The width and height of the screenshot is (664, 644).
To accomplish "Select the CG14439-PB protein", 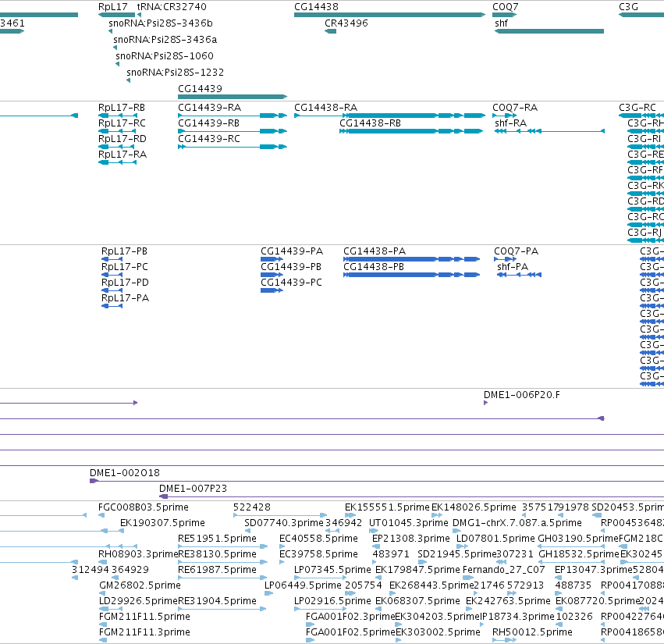I will point(272,275).
